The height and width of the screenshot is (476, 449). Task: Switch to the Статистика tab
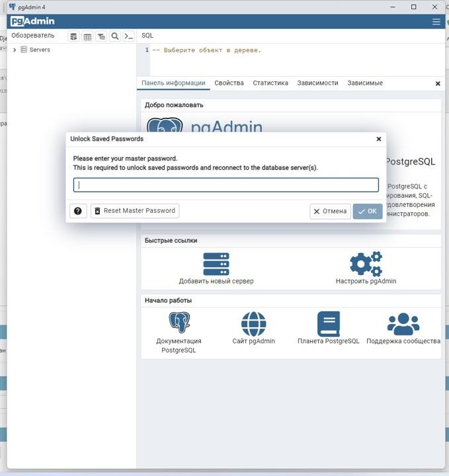(270, 83)
